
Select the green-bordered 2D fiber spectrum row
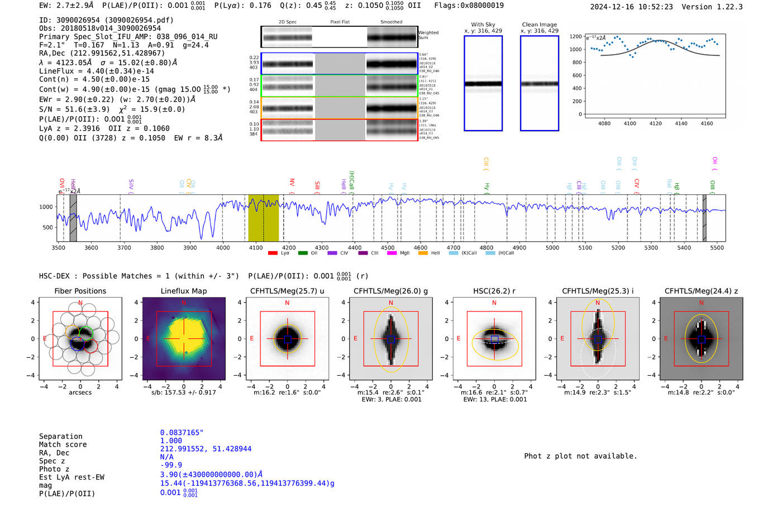[339, 85]
